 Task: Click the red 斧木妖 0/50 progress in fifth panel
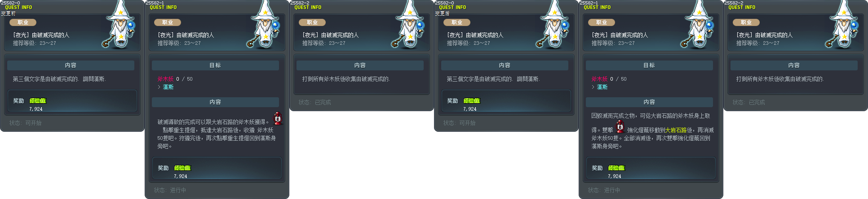point(609,79)
